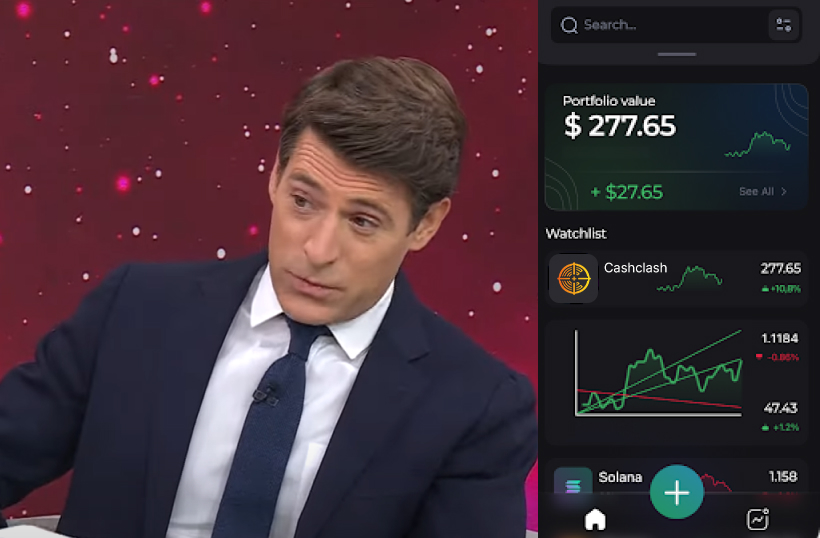820x538 pixels.
Task: Open the Cashclash watchlist row
Action: coord(677,279)
